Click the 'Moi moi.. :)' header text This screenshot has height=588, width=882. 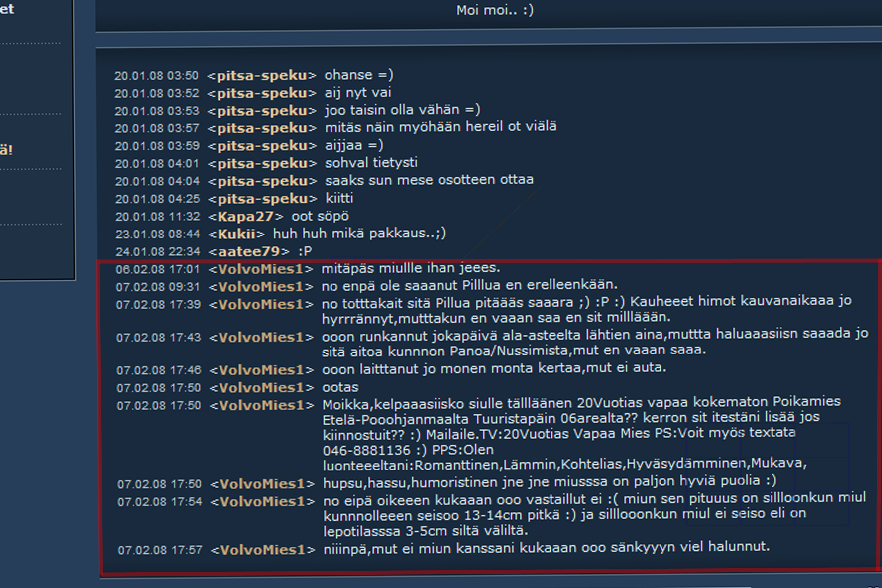coord(495,10)
